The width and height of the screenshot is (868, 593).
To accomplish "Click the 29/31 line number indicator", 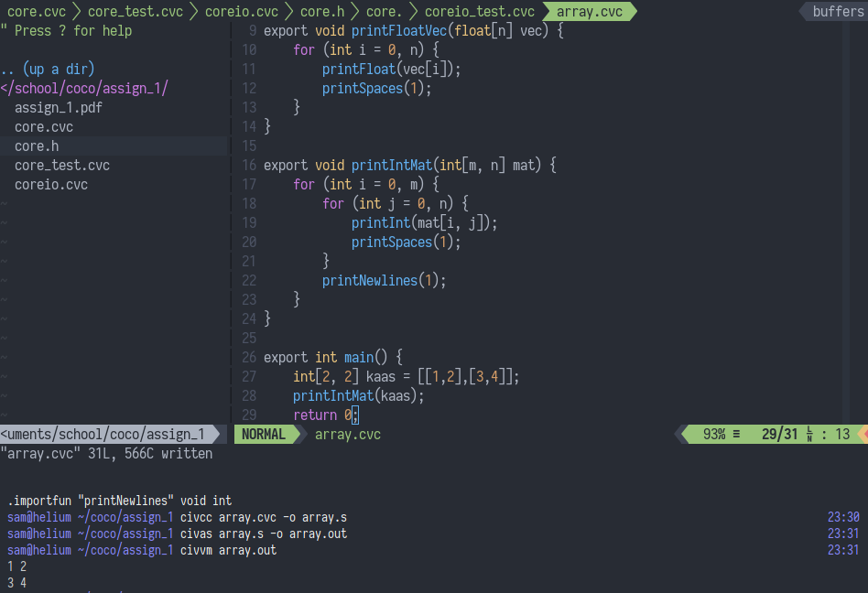I will [779, 435].
